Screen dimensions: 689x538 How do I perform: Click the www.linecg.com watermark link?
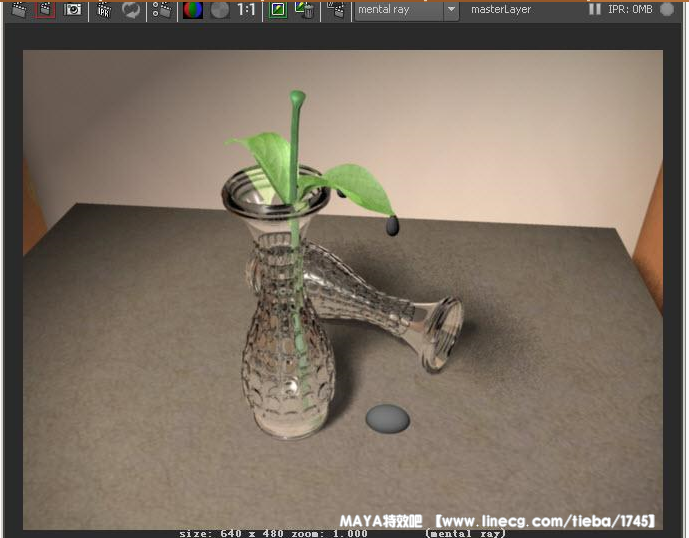pyautogui.click(x=541, y=521)
